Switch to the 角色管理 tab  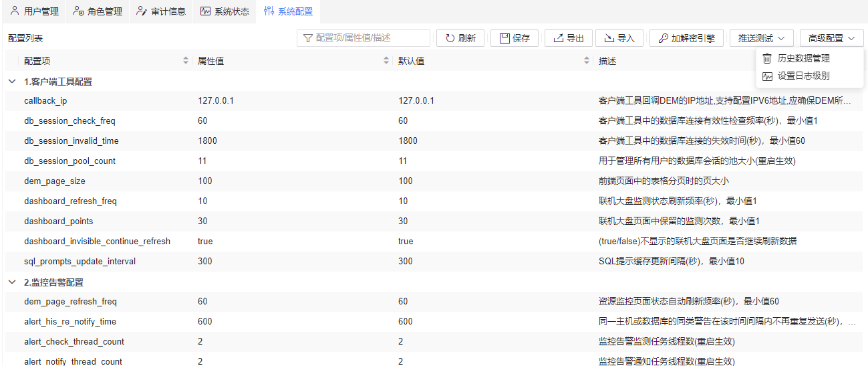point(98,11)
